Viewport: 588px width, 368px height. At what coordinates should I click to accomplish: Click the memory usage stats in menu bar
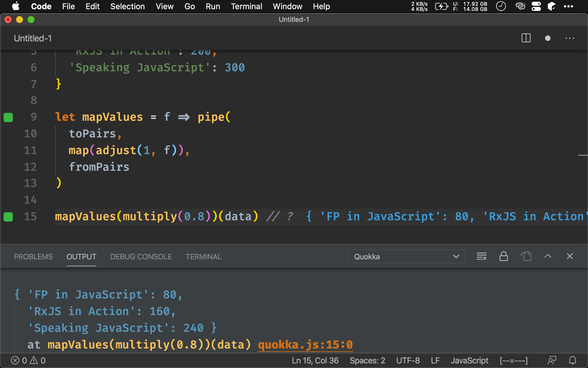(470, 6)
